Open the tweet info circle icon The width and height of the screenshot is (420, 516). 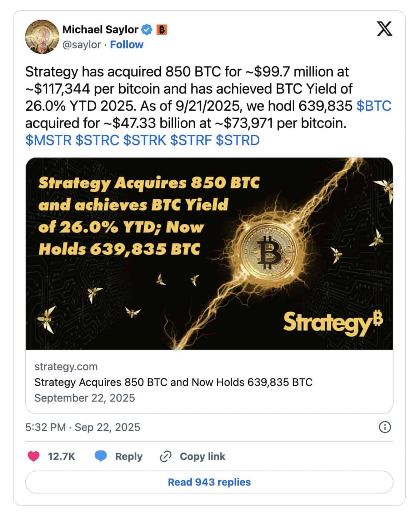pos(385,427)
